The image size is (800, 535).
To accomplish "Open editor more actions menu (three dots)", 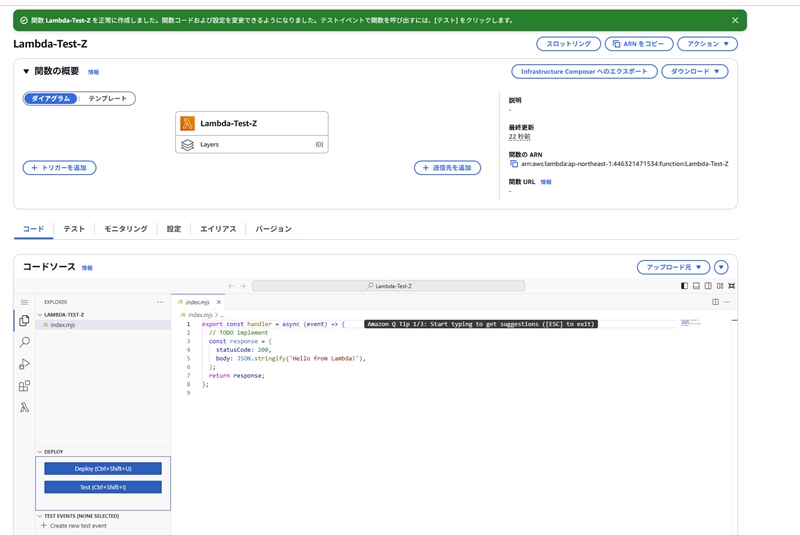I will coord(727,302).
